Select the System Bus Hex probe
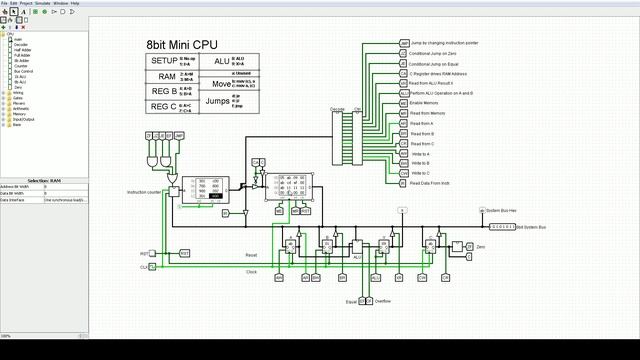 click(x=482, y=211)
